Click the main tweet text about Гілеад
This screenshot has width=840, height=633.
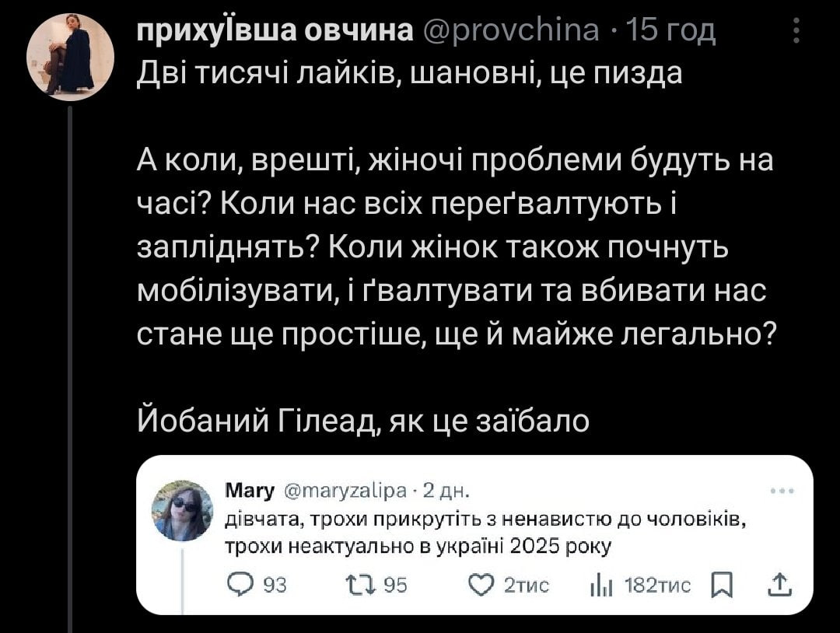(x=363, y=421)
